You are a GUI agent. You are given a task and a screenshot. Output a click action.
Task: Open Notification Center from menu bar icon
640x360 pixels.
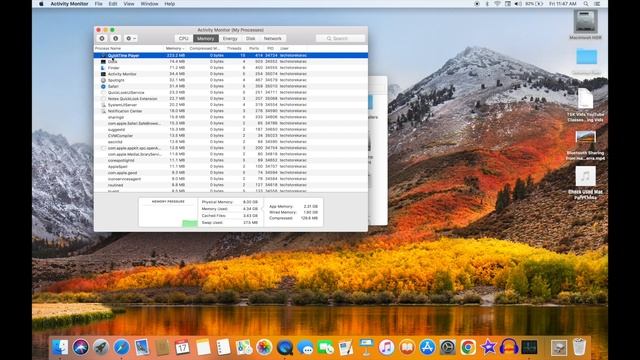[597, 4]
